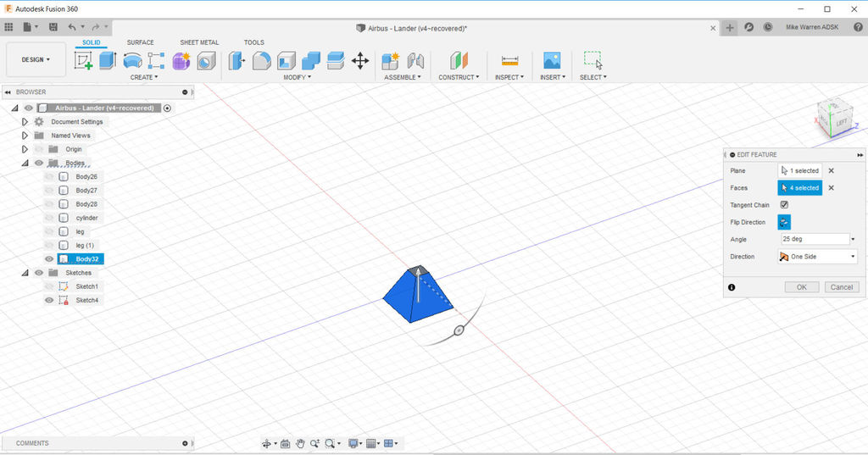
Task: Click the Zoom window tool
Action: [331, 443]
